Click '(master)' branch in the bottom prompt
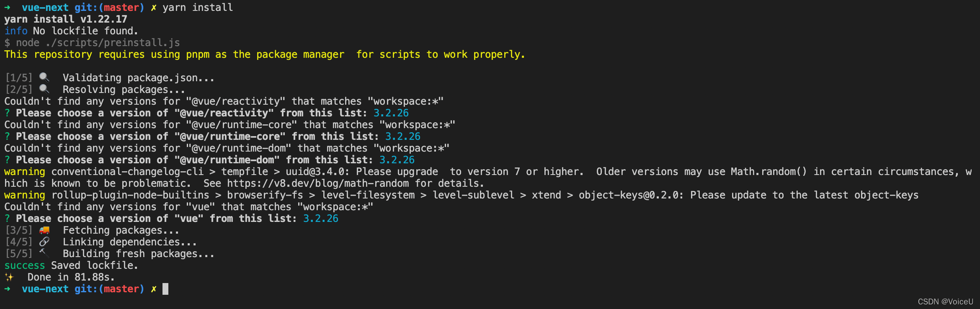The width and height of the screenshot is (980, 309). pos(121,289)
